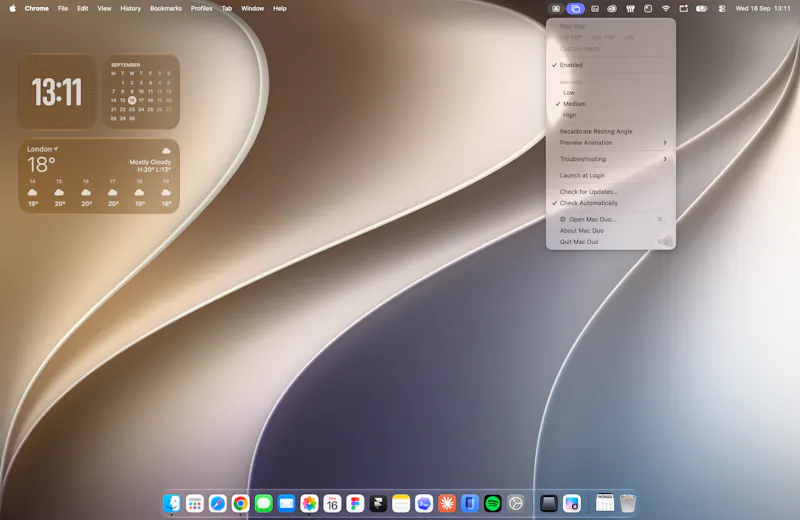
Task: Choose Check for Updates…
Action: point(611,191)
